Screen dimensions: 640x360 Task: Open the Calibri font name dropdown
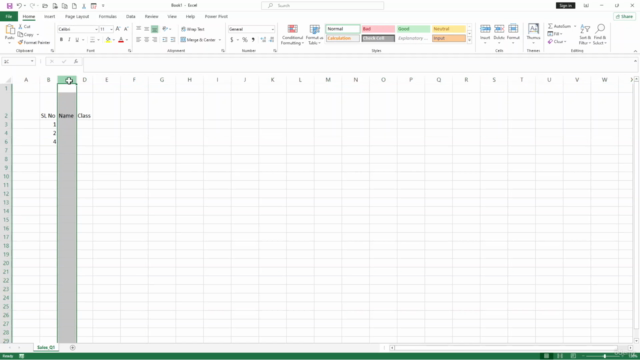click(96, 29)
